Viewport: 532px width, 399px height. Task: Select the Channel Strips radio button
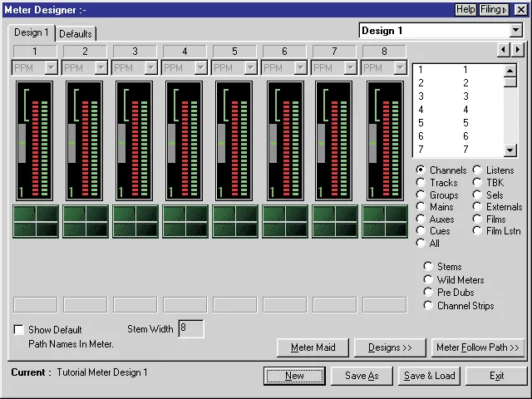[428, 305]
